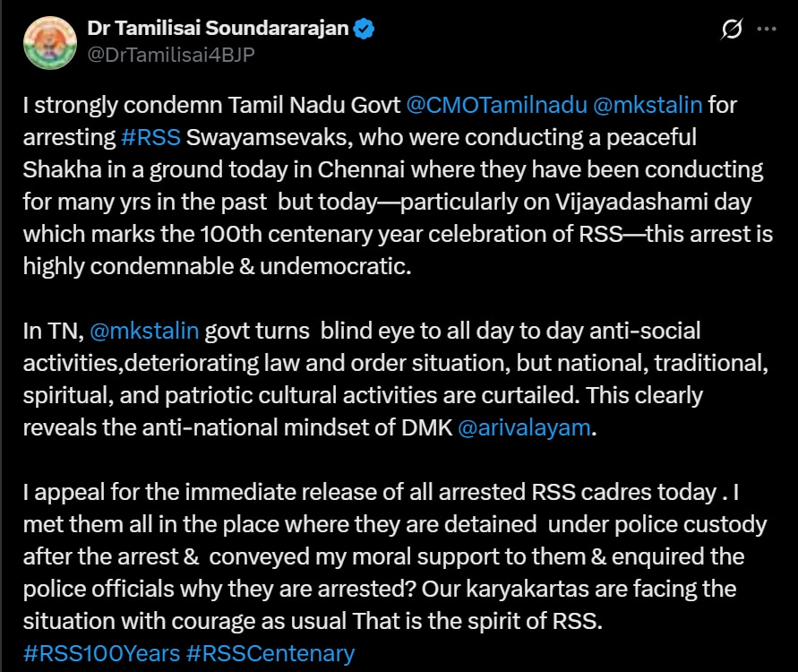Open Dr Tamilisai's profile picture

coord(49,42)
